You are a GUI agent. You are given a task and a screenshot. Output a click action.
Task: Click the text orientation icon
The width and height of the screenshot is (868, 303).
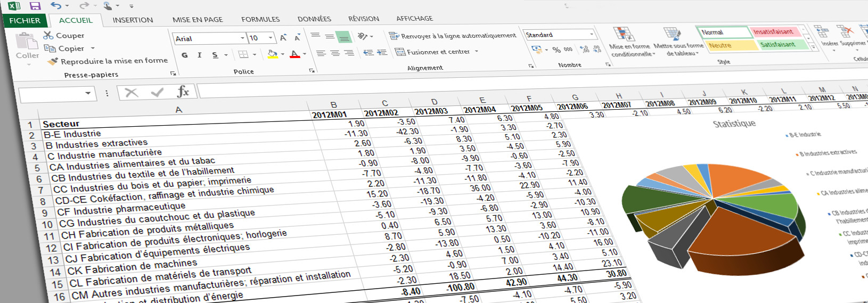point(362,36)
